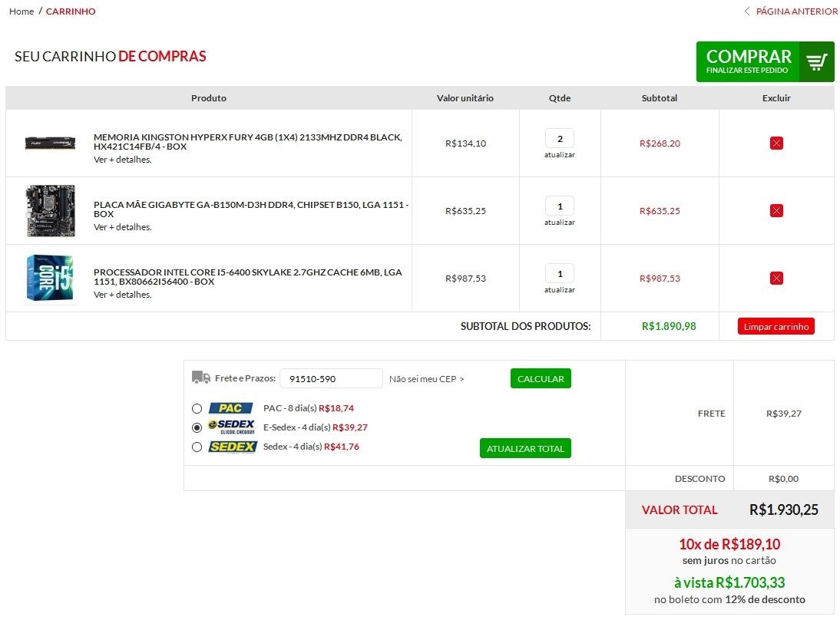Click ATUALIZAR TOTAL button

[x=525, y=448]
